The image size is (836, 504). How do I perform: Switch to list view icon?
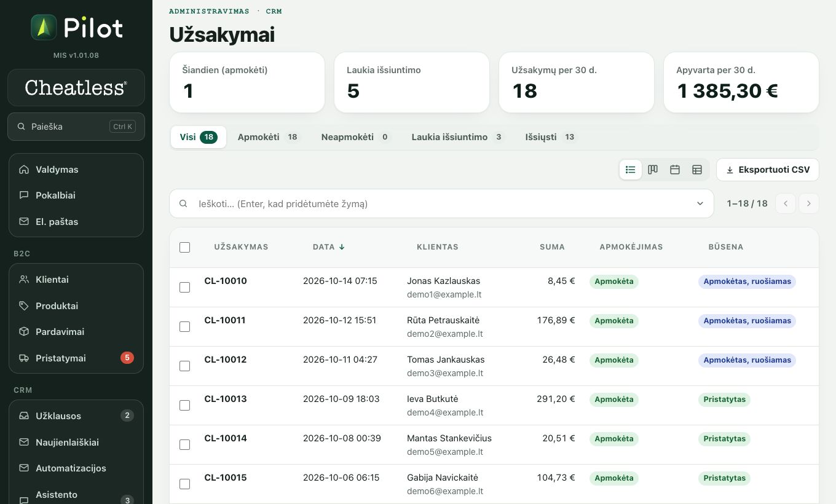click(631, 170)
